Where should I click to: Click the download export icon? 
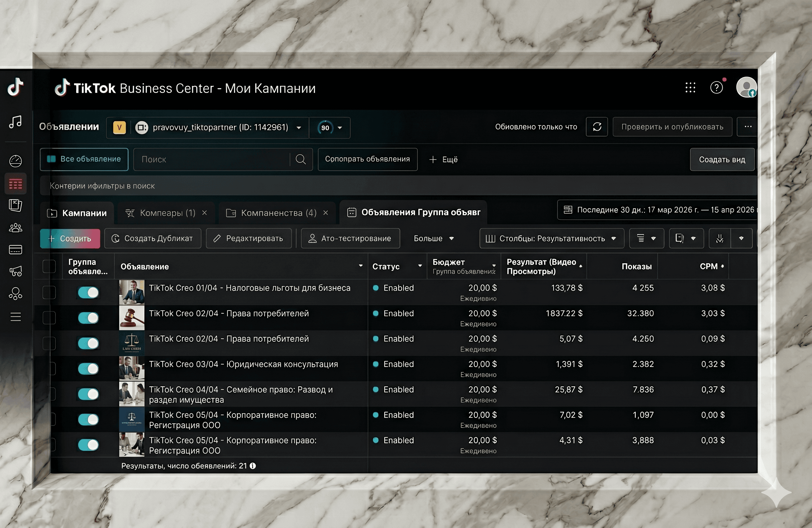tap(720, 238)
